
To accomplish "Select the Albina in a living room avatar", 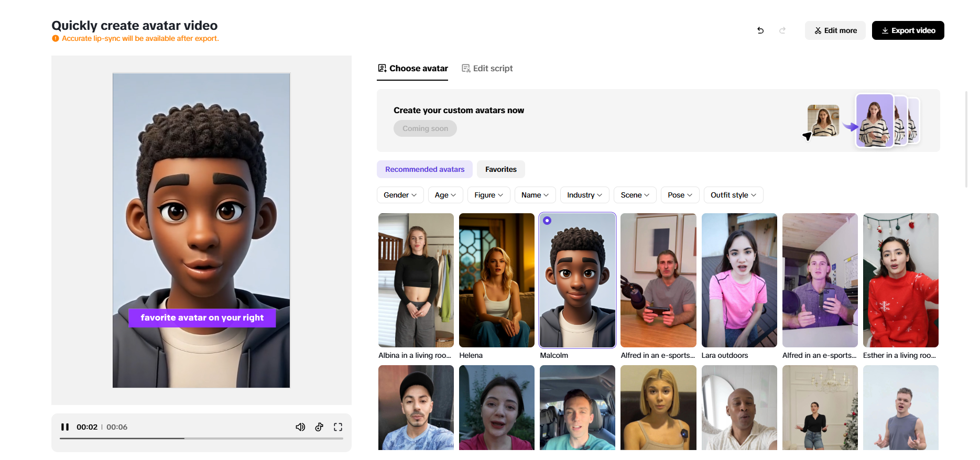I will click(x=416, y=280).
